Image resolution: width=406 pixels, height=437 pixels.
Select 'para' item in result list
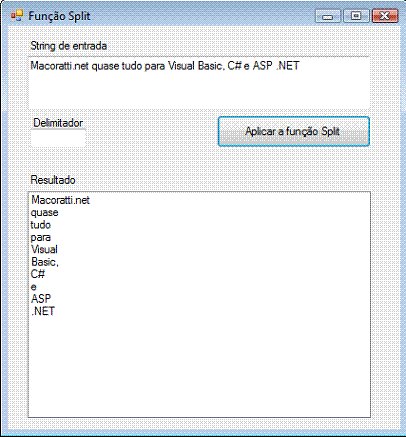[41, 237]
